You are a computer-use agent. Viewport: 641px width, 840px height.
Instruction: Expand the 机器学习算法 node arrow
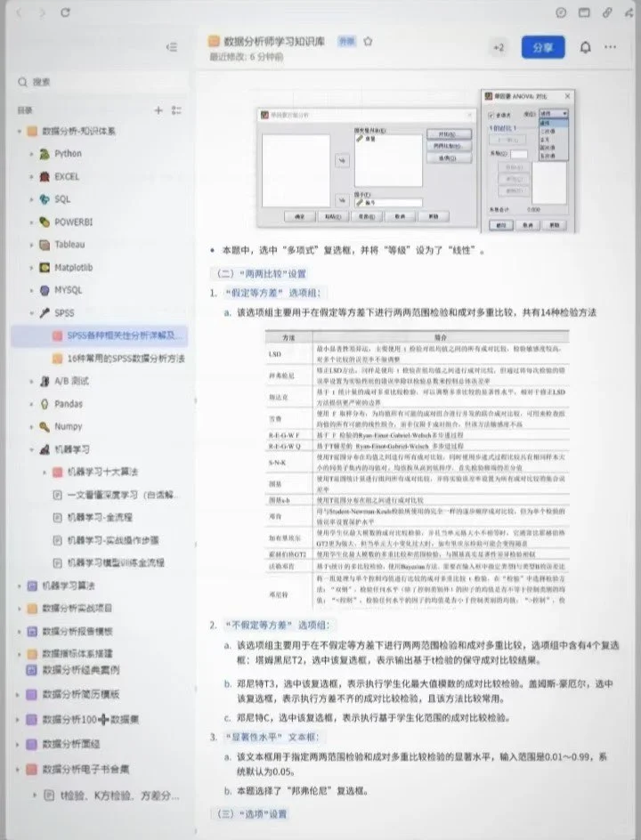[x=20, y=586]
